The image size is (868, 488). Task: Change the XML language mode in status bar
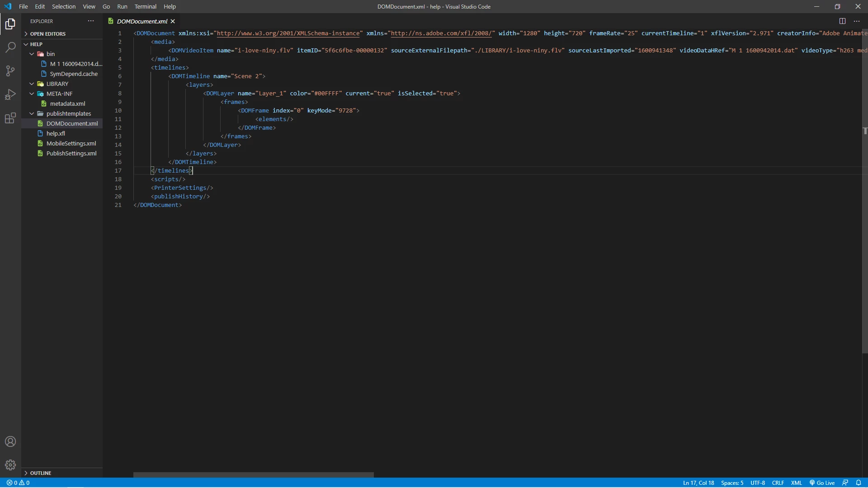[796, 483]
